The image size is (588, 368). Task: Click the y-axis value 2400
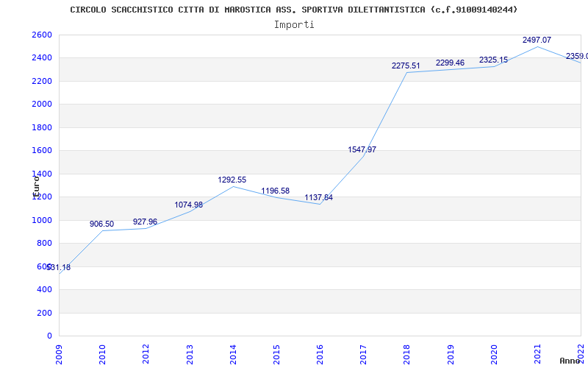pos(42,58)
